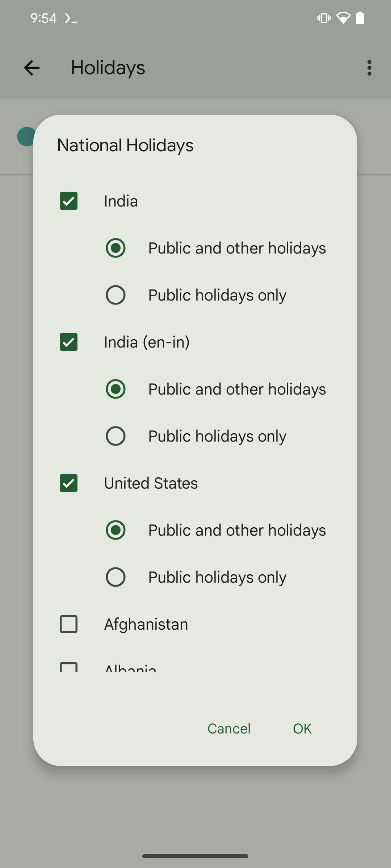This screenshot has width=391, height=868.
Task: Select United States Public and other holidays
Action: pyautogui.click(x=115, y=530)
